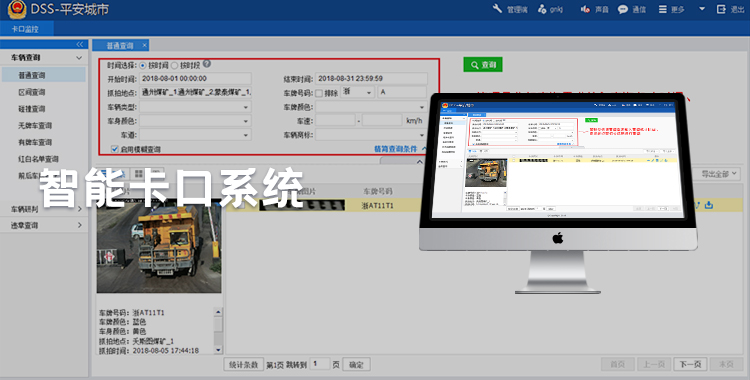
Task: Click the 结束时间 field showing 2018-08-31
Action: point(371,78)
